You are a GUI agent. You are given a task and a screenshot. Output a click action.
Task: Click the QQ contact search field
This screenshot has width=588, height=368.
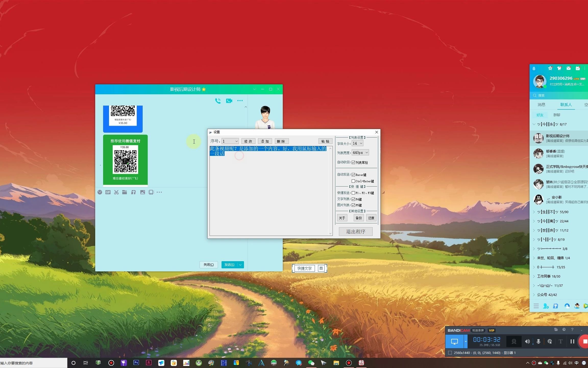[559, 95]
